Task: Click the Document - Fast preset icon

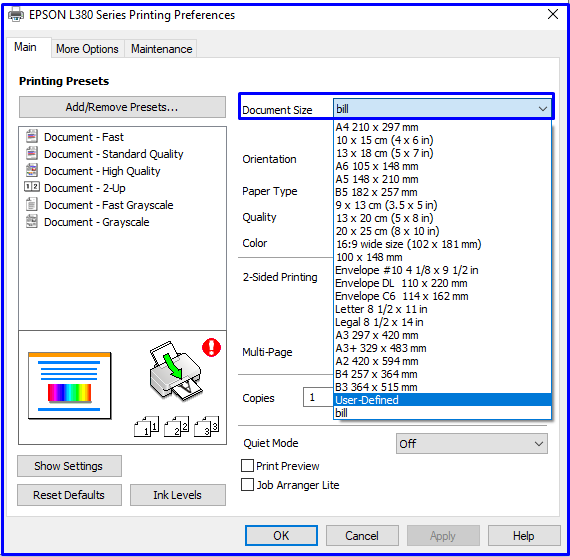Action: coord(32,136)
